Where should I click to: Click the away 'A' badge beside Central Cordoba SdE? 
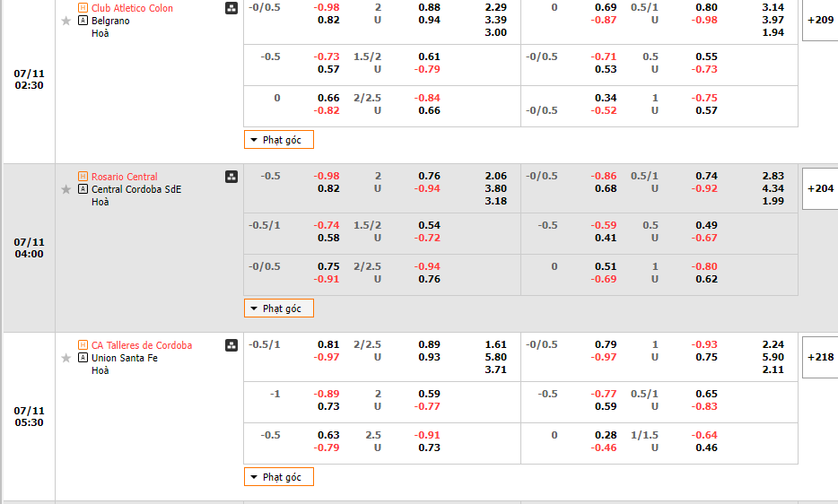click(x=83, y=189)
